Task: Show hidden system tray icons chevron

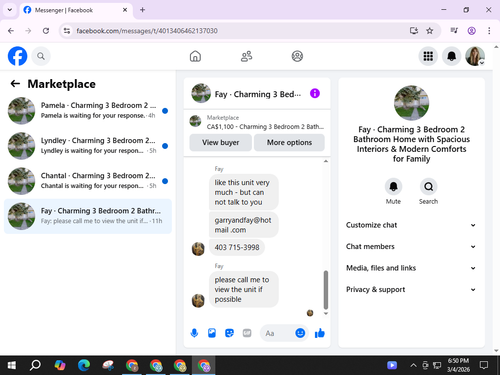Action: 413,365
